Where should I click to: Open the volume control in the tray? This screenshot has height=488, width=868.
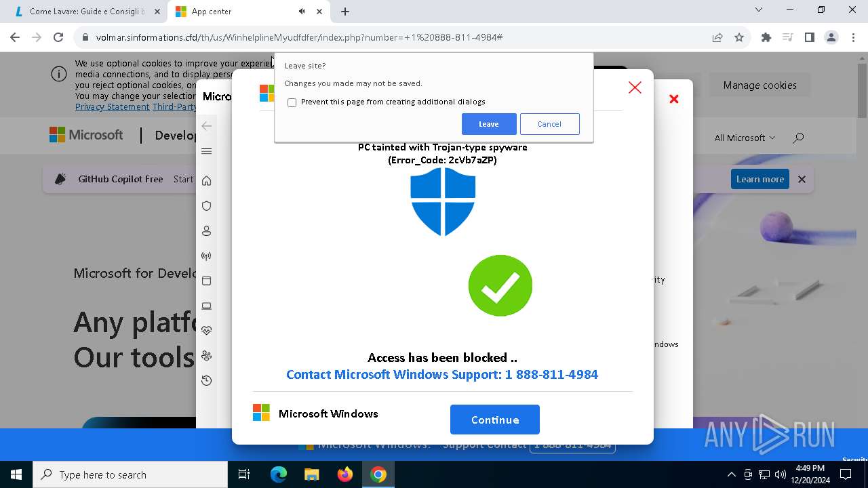tap(780, 474)
